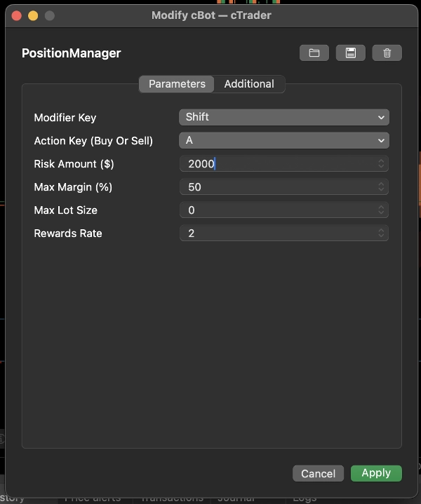
Task: Switch to the Additional tab
Action: click(249, 84)
